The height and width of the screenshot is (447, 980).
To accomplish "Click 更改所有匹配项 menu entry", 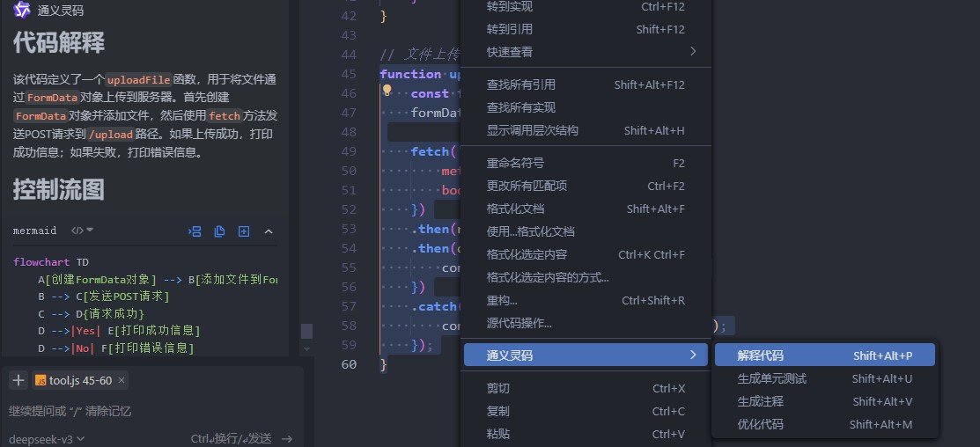I will tap(586, 186).
